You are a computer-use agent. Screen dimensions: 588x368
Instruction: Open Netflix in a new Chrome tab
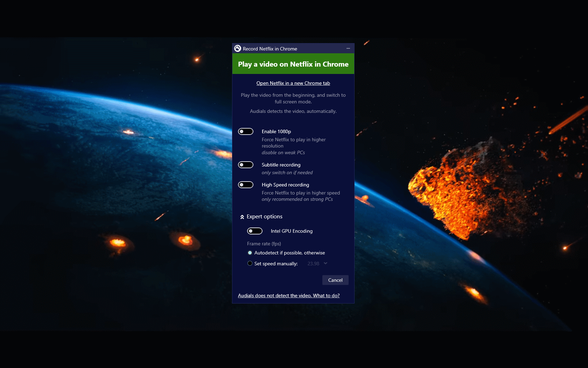(x=293, y=83)
